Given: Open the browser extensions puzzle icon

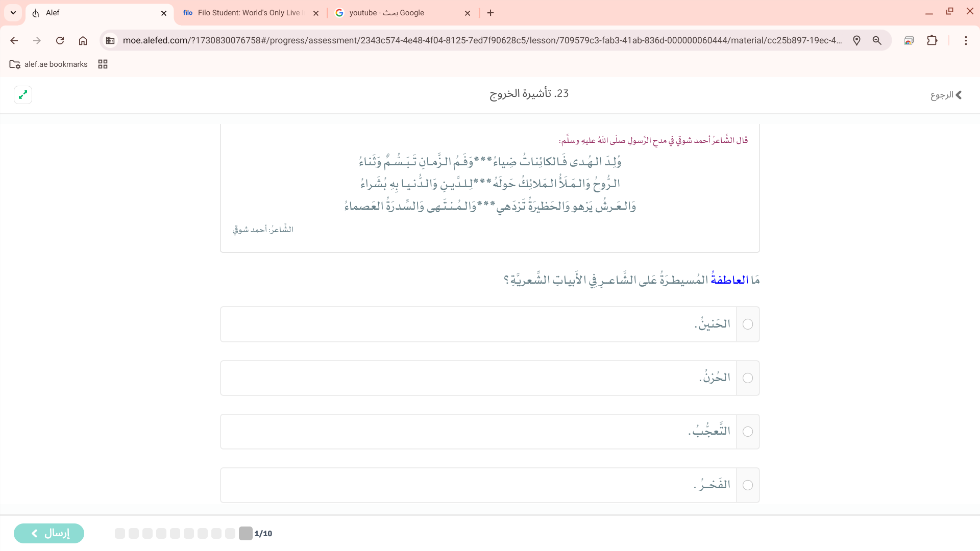Looking at the screenshot, I should coord(932,40).
